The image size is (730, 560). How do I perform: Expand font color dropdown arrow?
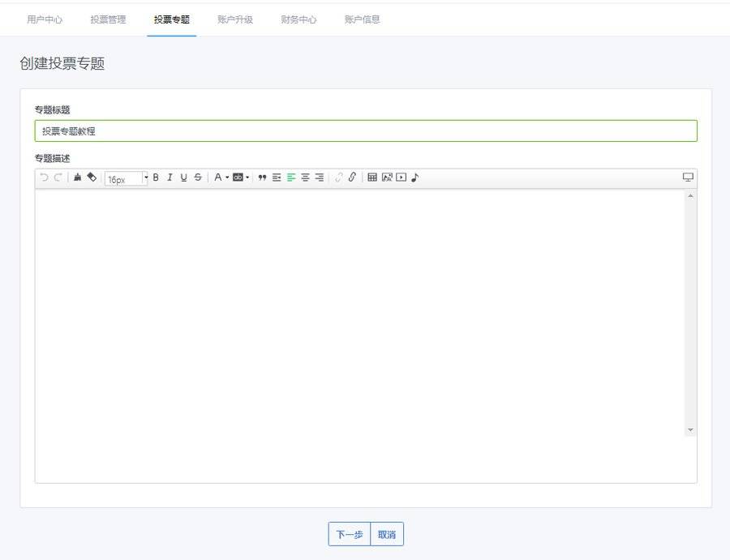[227, 177]
